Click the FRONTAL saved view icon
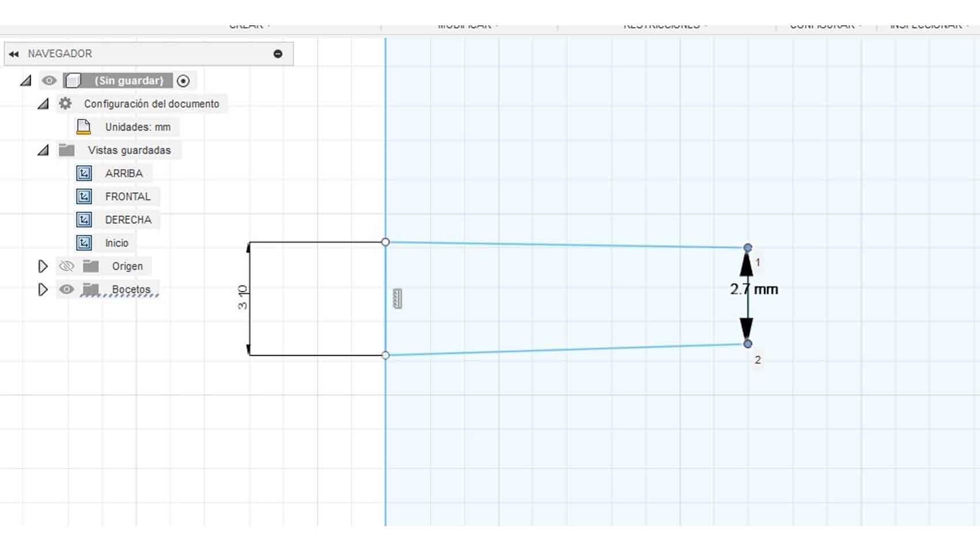980x540 pixels. coord(84,196)
